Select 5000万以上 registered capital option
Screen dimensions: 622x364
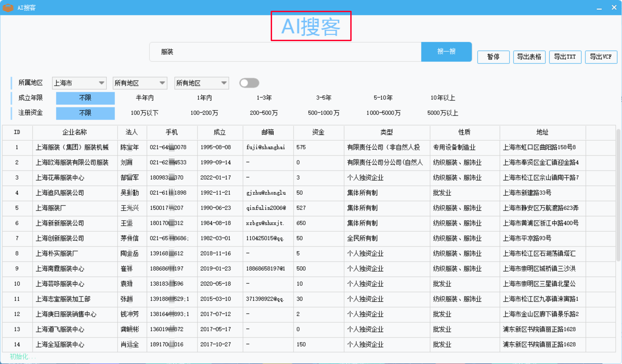pyautogui.click(x=442, y=113)
